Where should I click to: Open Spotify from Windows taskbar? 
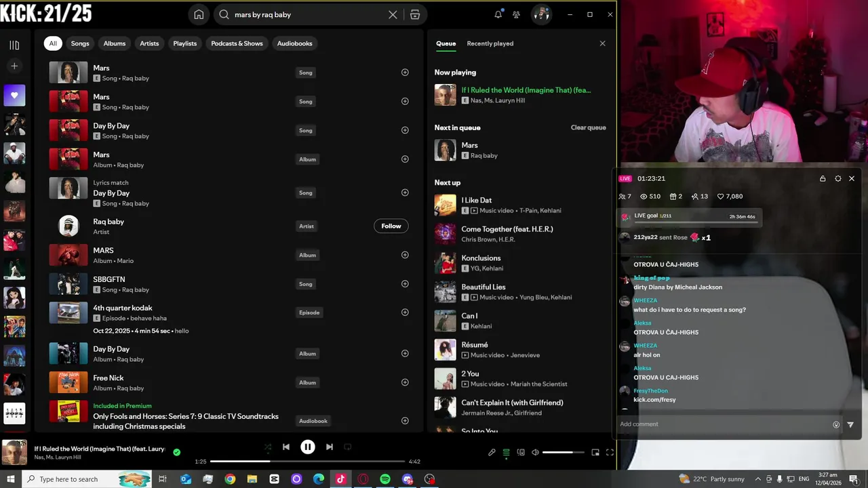pos(385,479)
